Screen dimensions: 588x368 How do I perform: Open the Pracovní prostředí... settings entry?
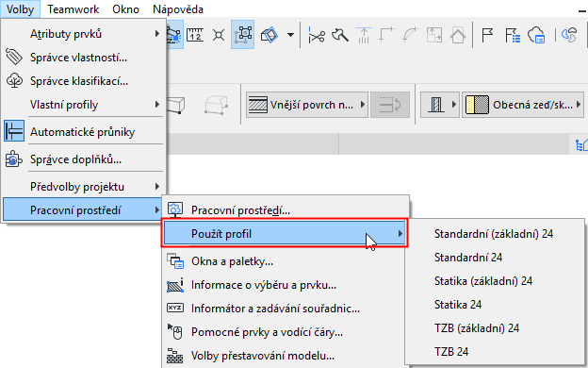pos(285,210)
